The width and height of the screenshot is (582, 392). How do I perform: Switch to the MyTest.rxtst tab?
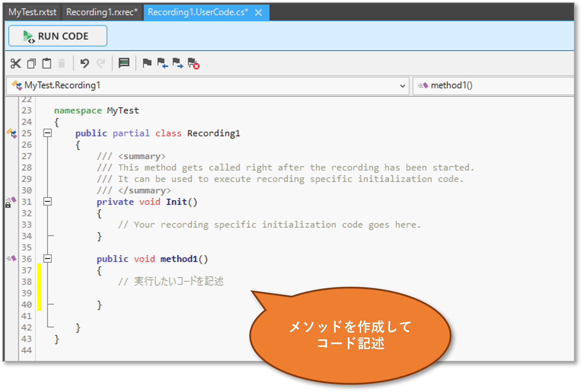click(33, 12)
